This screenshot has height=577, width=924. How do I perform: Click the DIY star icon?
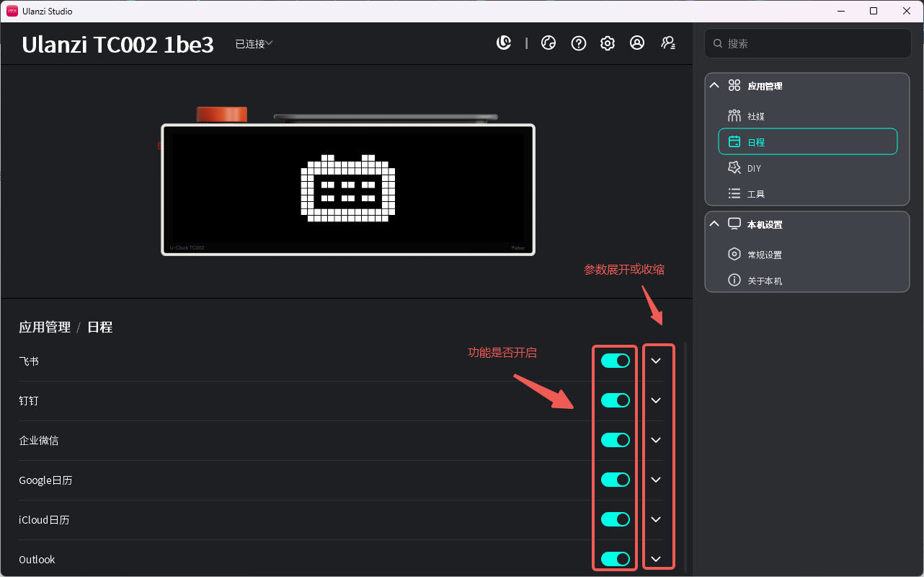pos(734,167)
